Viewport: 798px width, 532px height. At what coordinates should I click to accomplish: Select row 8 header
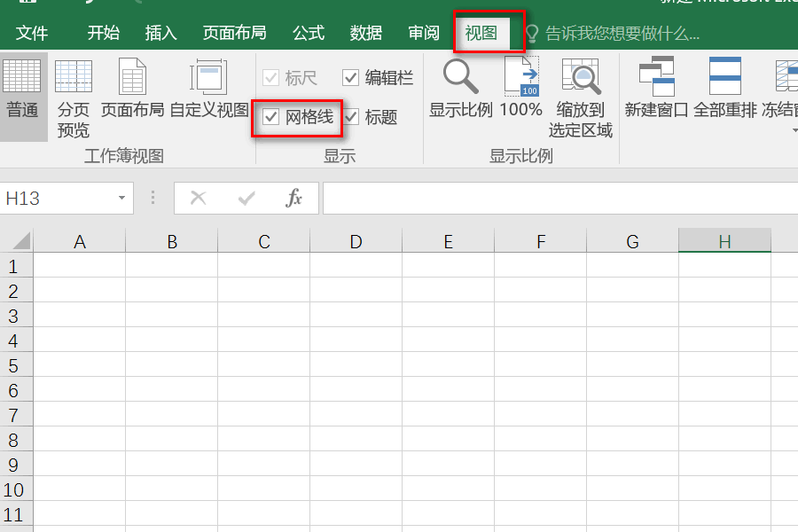16,440
